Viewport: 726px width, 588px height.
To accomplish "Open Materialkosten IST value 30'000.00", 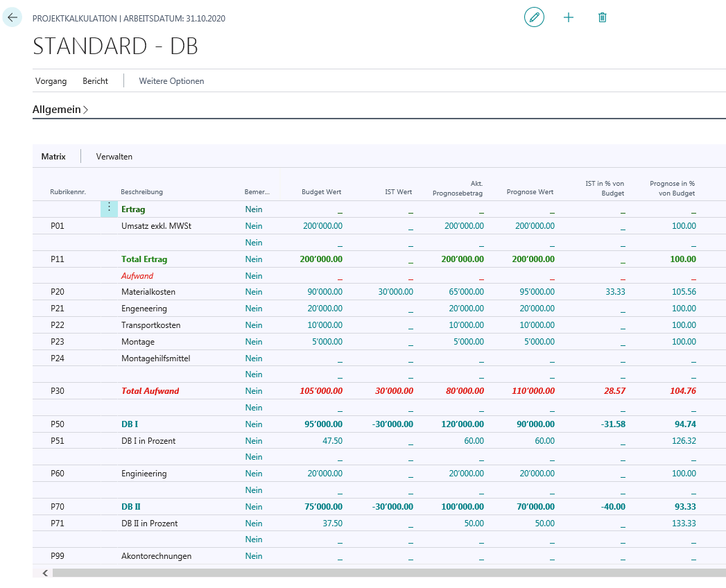I will click(395, 292).
